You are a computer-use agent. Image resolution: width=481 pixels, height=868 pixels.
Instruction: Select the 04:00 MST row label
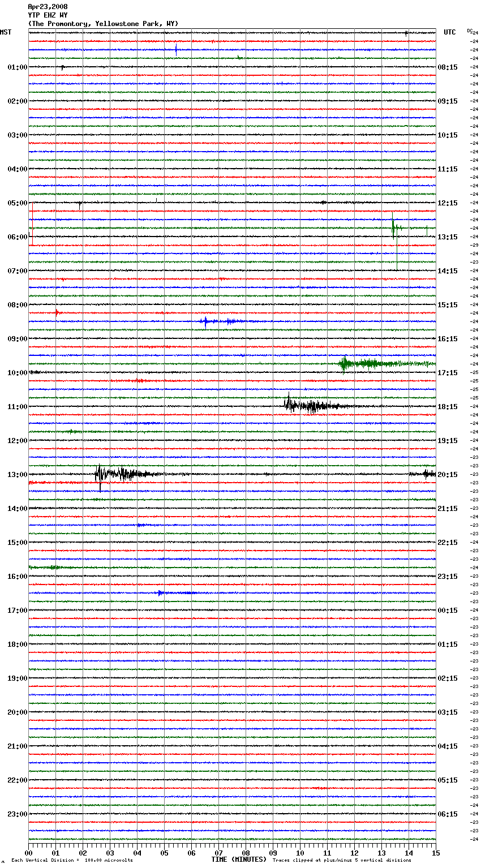pos(17,169)
